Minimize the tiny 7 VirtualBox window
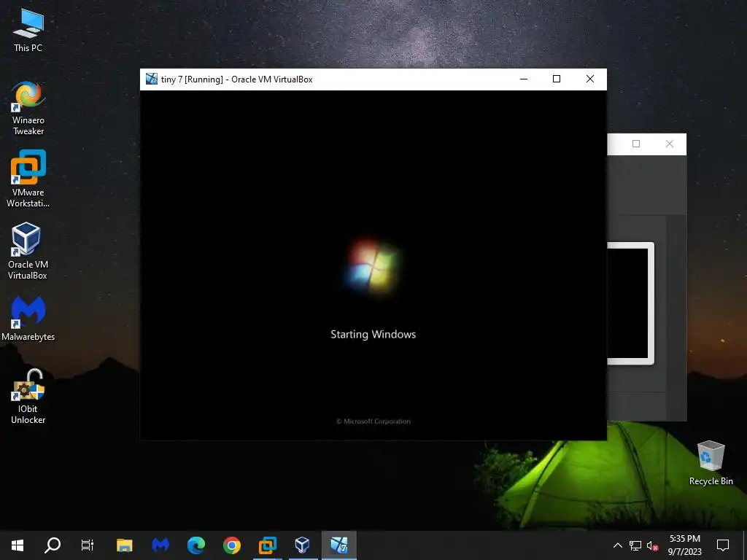Image resolution: width=747 pixels, height=560 pixels. click(x=524, y=79)
